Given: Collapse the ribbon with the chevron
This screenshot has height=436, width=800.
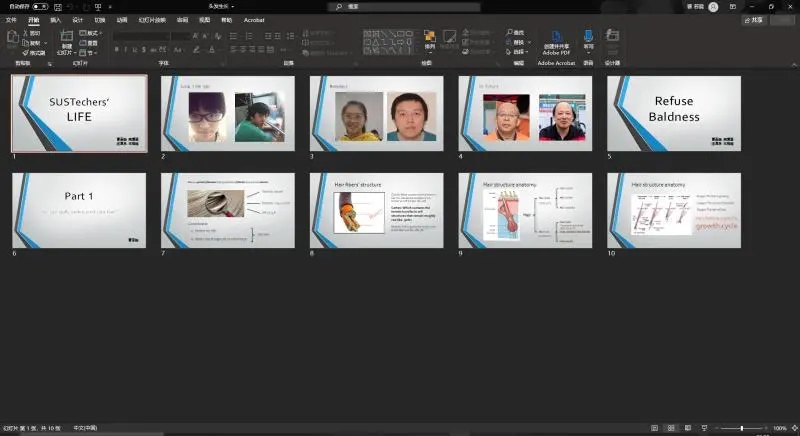Looking at the screenshot, I should [794, 64].
